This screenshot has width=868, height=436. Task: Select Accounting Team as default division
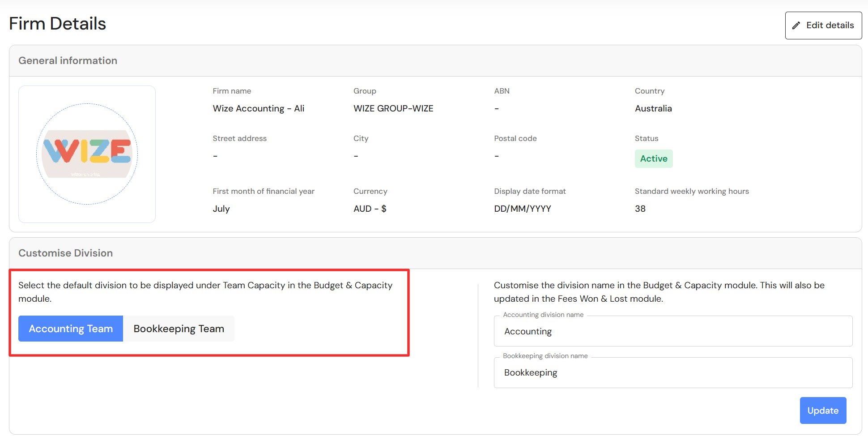pos(71,329)
